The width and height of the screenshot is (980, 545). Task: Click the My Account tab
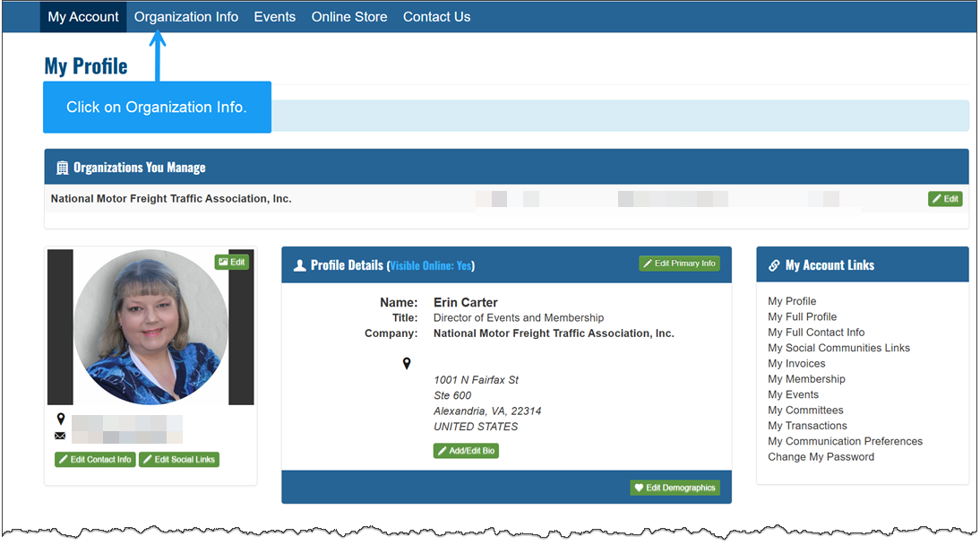(x=83, y=17)
